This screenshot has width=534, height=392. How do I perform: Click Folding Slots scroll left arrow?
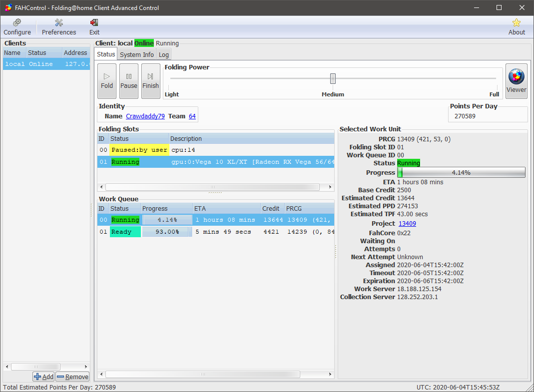tap(101, 187)
